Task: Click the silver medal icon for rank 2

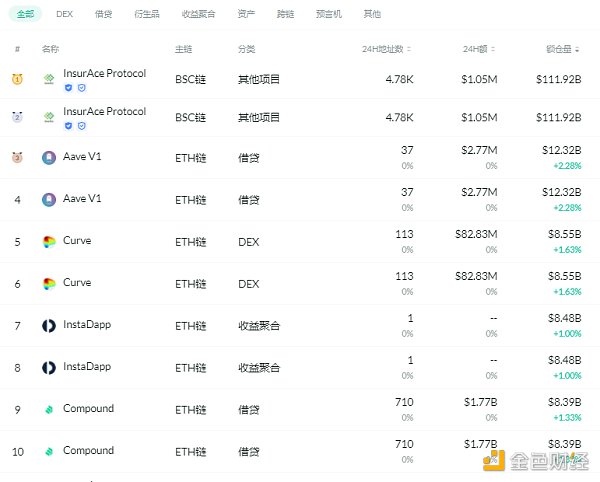Action: pyautogui.click(x=17, y=117)
